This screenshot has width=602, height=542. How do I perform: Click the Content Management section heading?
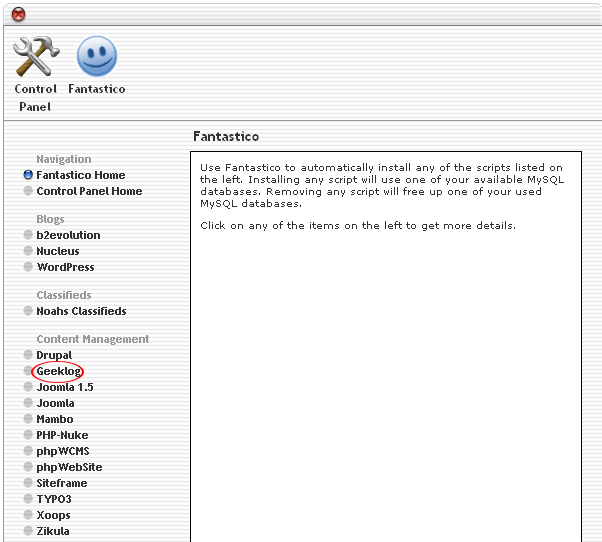(93, 339)
